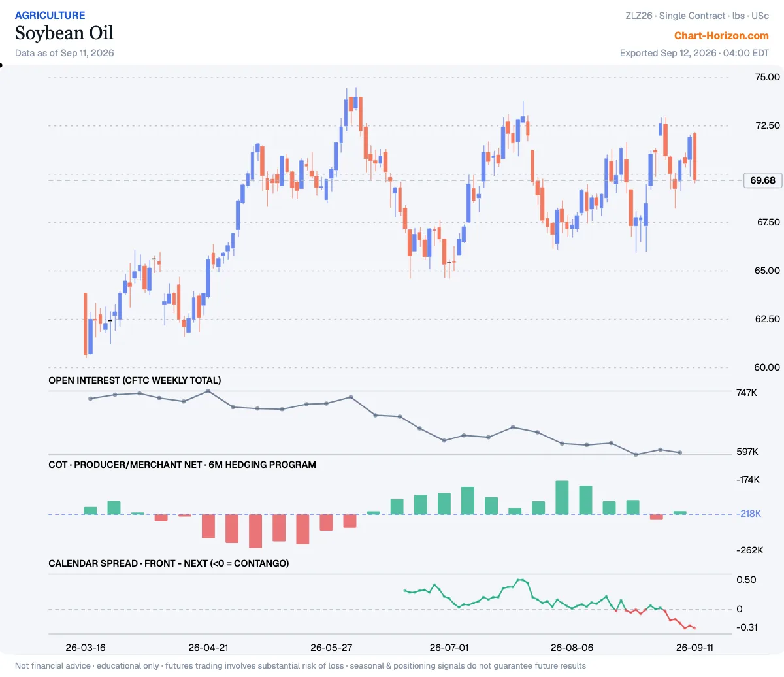Viewport: 784px width, 677px height.
Task: Click the 69.68 current price tag
Action: click(x=762, y=180)
